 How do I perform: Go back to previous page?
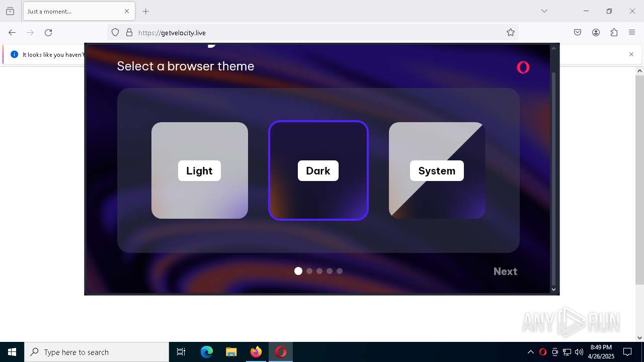point(12,33)
